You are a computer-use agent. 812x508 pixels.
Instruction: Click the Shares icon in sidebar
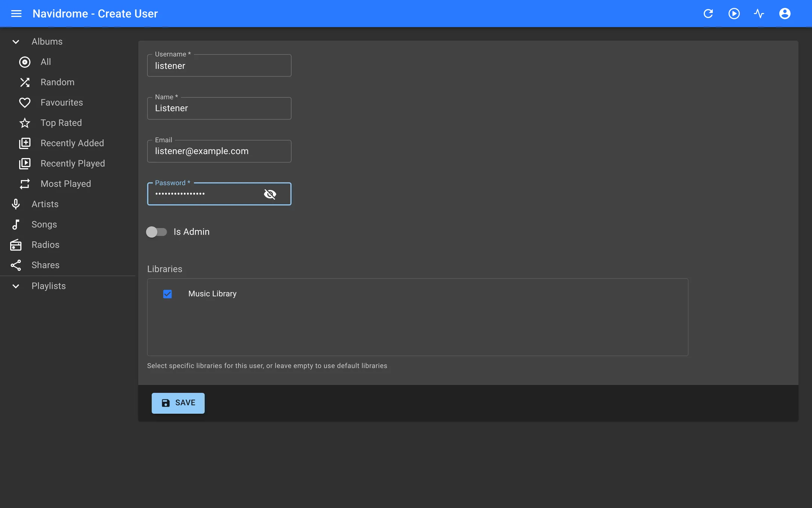(x=16, y=265)
